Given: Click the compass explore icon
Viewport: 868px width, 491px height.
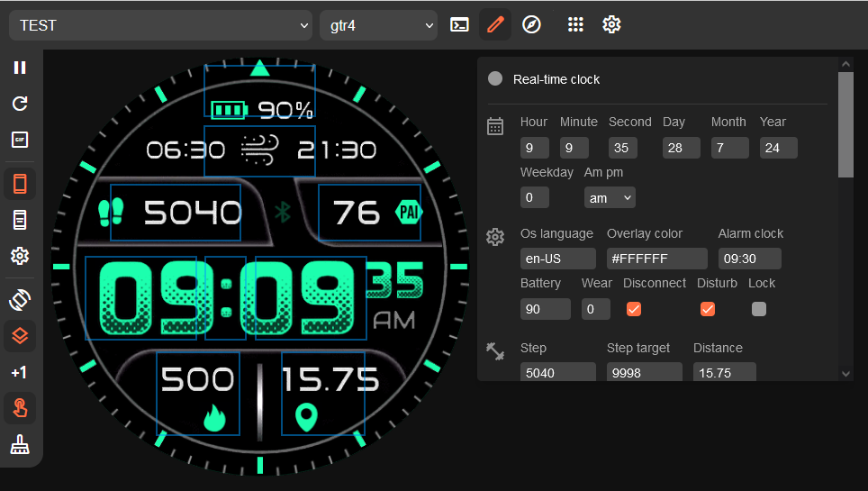Looking at the screenshot, I should [x=531, y=25].
